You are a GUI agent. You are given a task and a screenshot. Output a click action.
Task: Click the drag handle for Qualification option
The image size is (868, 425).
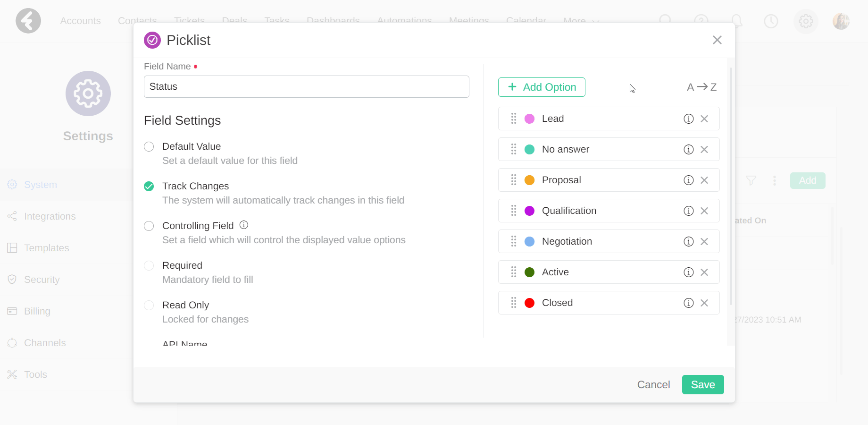[x=514, y=211]
